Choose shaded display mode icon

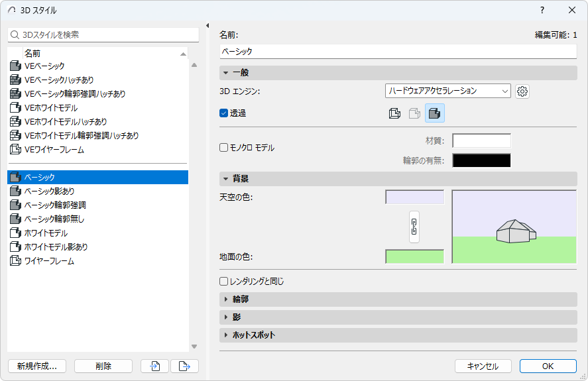pyautogui.click(x=435, y=113)
